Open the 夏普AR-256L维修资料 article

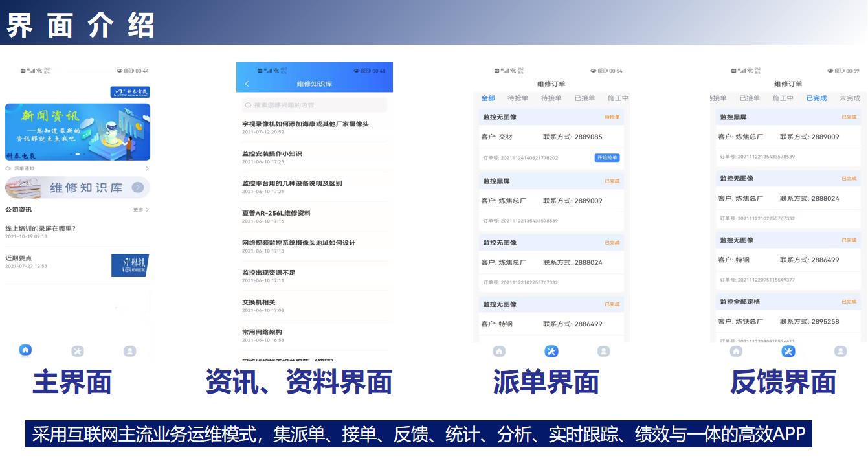pyautogui.click(x=276, y=214)
